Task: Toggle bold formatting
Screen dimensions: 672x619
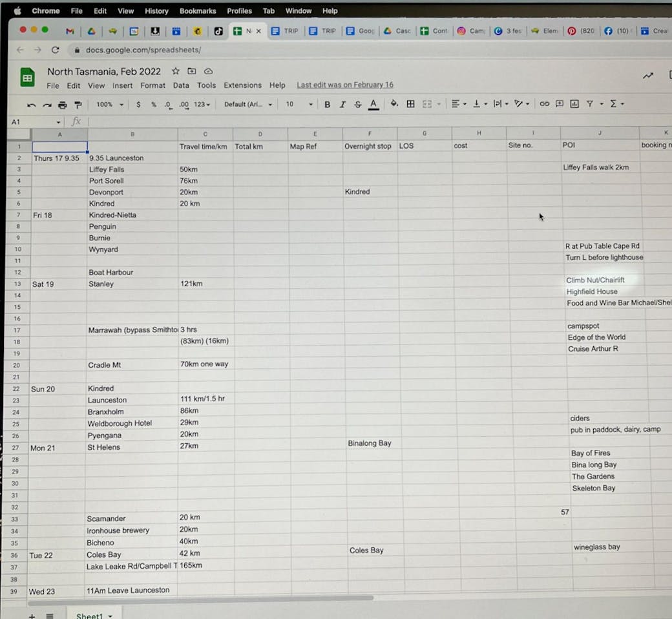Action: [x=327, y=105]
